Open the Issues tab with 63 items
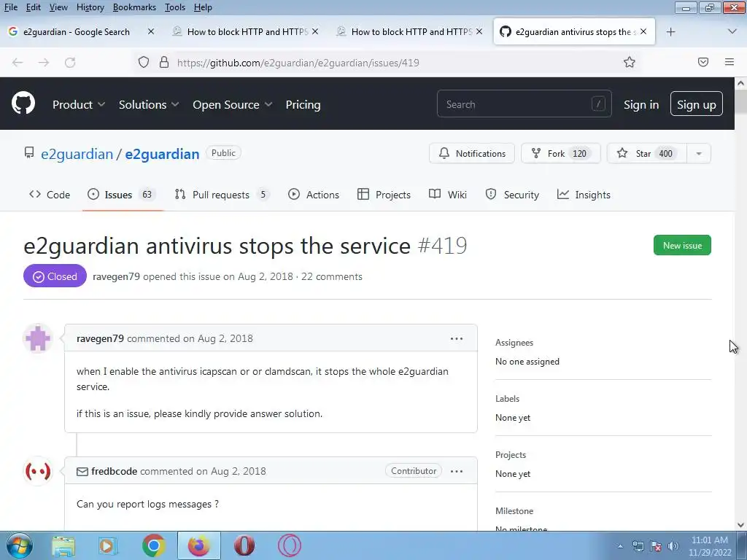The image size is (747, 560). click(123, 194)
